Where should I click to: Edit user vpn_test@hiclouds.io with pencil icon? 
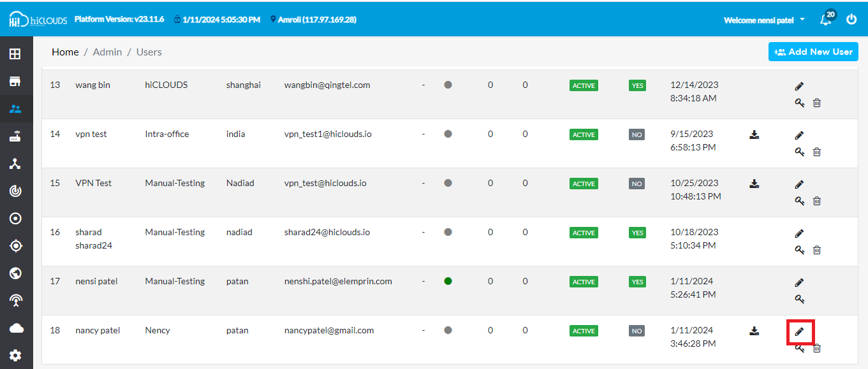(x=799, y=184)
